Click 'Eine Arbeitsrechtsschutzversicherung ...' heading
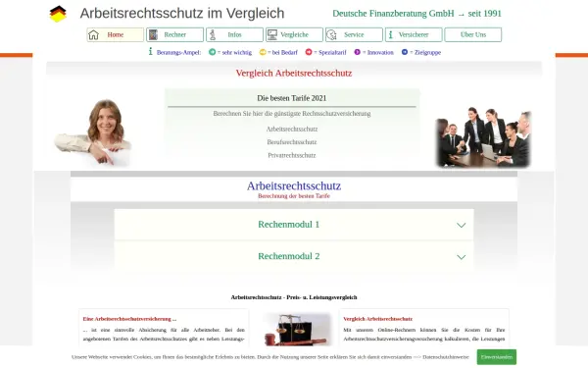The height and width of the screenshot is (368, 588). pyautogui.click(x=129, y=319)
